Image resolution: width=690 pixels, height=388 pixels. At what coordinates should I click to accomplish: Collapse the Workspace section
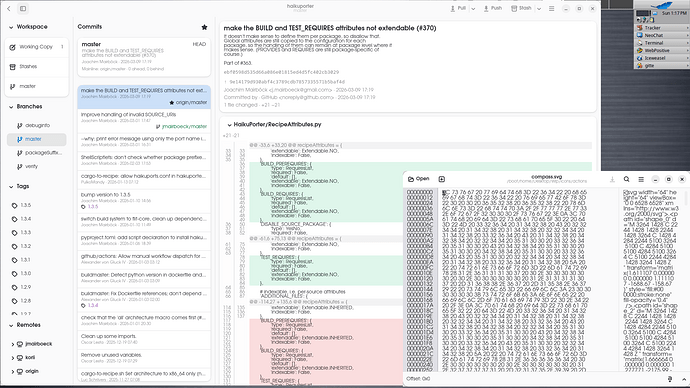11,27
